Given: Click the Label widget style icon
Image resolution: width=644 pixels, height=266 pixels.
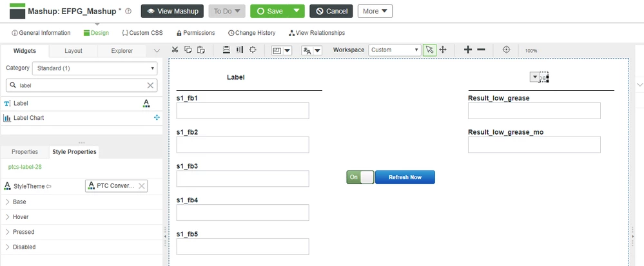Looking at the screenshot, I should (x=146, y=104).
